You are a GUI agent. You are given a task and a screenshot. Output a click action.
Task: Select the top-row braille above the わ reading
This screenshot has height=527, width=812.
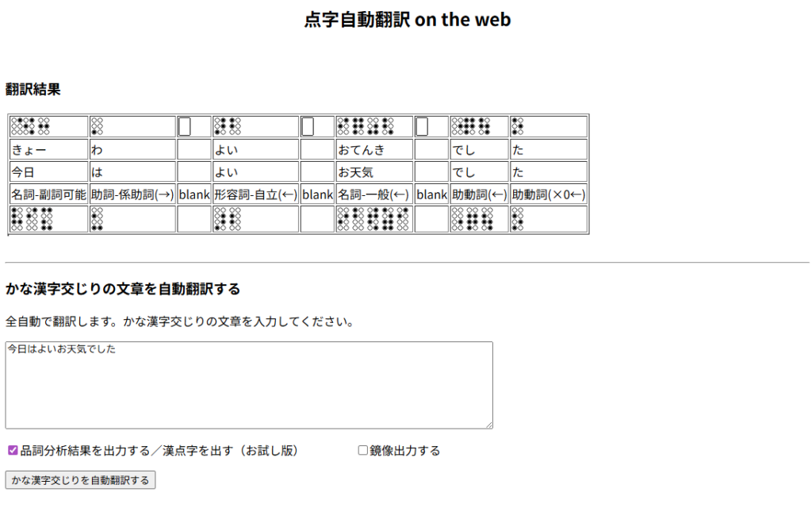(x=97, y=126)
